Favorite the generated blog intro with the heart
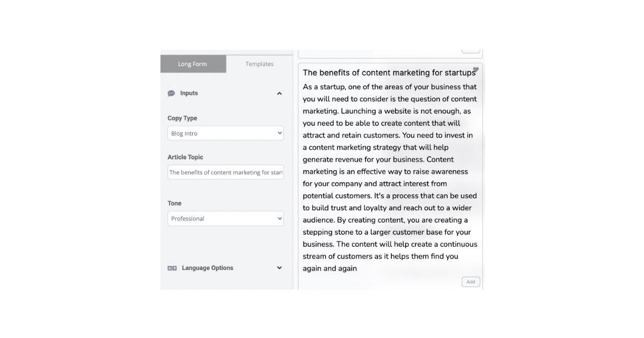The height and width of the screenshot is (338, 644). coord(475,70)
